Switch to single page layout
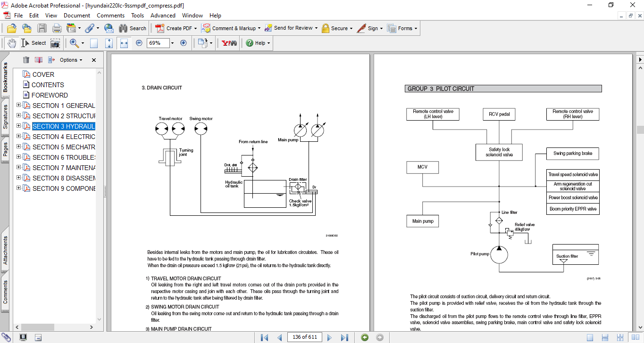Viewport: 644px width, 343px height. [x=590, y=337]
